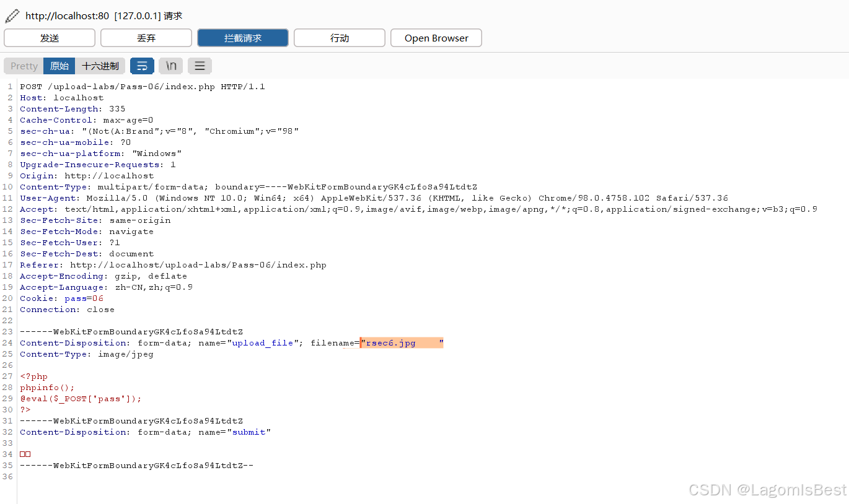Click the sec-ch-ua-mobile: ?0 line
The height and width of the screenshot is (504, 849).
pos(76,142)
